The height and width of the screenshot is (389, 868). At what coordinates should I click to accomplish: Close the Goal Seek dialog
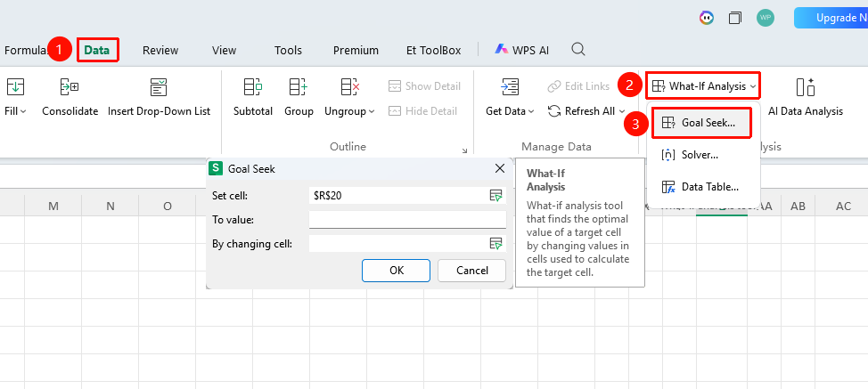coord(500,168)
